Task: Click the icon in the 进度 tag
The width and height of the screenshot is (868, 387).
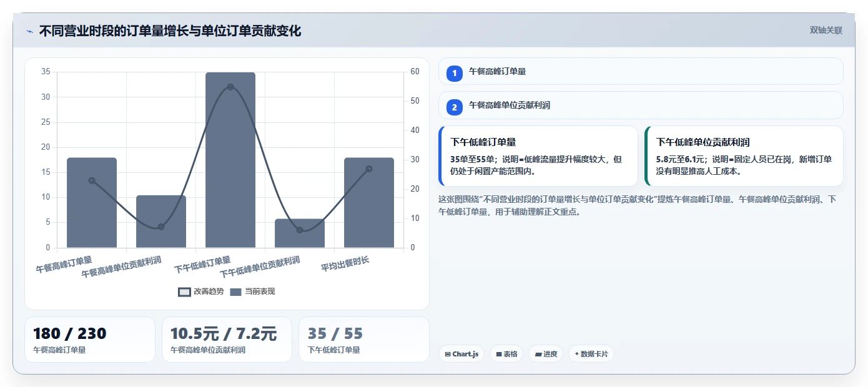Action: tap(538, 354)
